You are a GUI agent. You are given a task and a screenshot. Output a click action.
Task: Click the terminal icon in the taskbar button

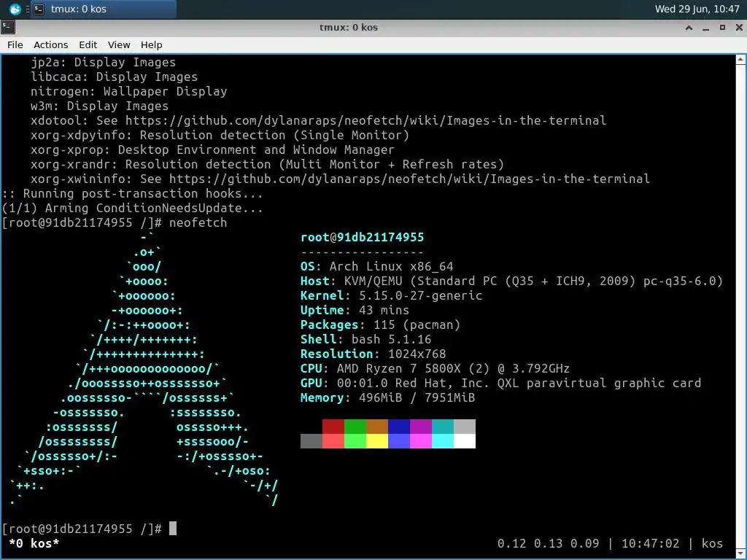tap(39, 9)
